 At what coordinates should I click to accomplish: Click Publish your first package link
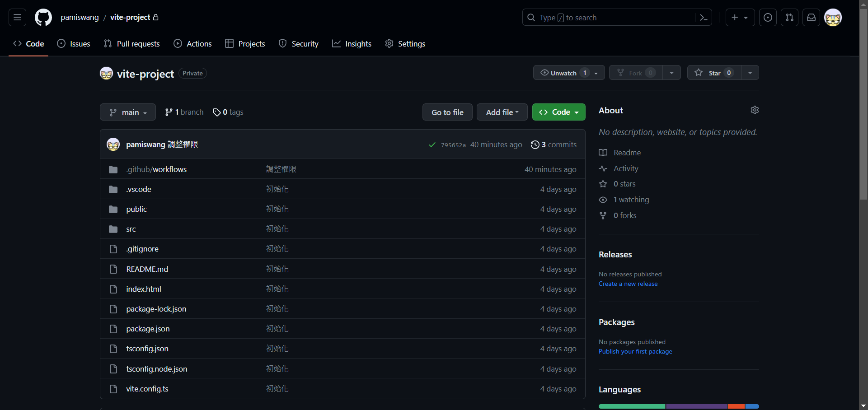tap(635, 351)
